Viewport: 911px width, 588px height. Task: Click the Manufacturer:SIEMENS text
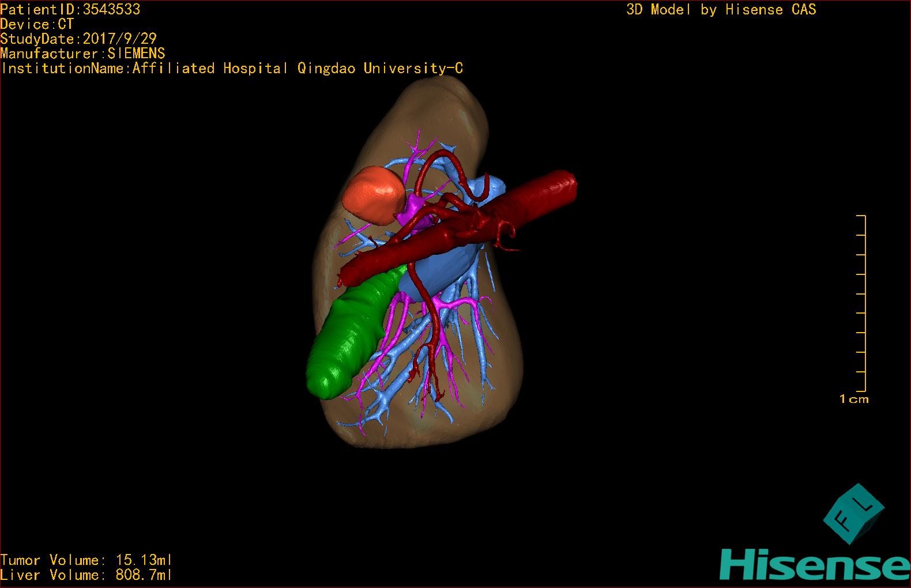point(82,54)
